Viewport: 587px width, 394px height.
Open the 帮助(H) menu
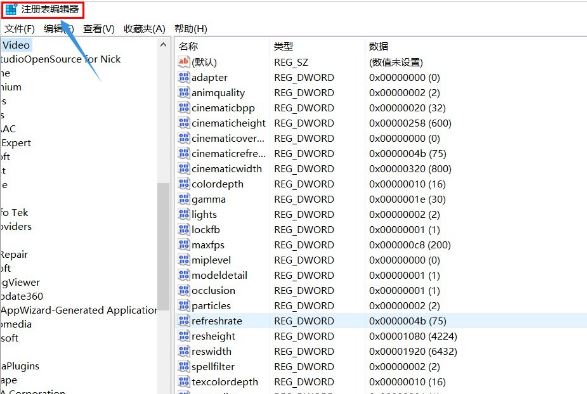(191, 29)
